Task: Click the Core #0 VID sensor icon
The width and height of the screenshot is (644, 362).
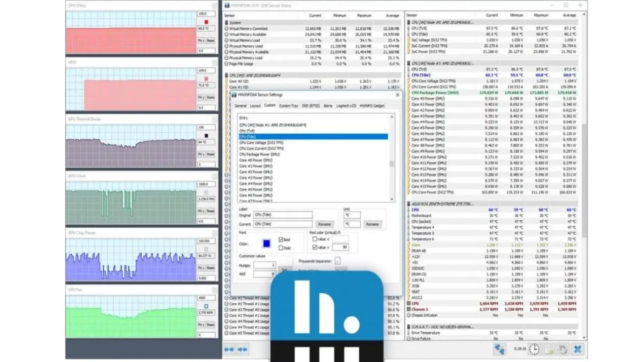Action: pyautogui.click(x=226, y=81)
